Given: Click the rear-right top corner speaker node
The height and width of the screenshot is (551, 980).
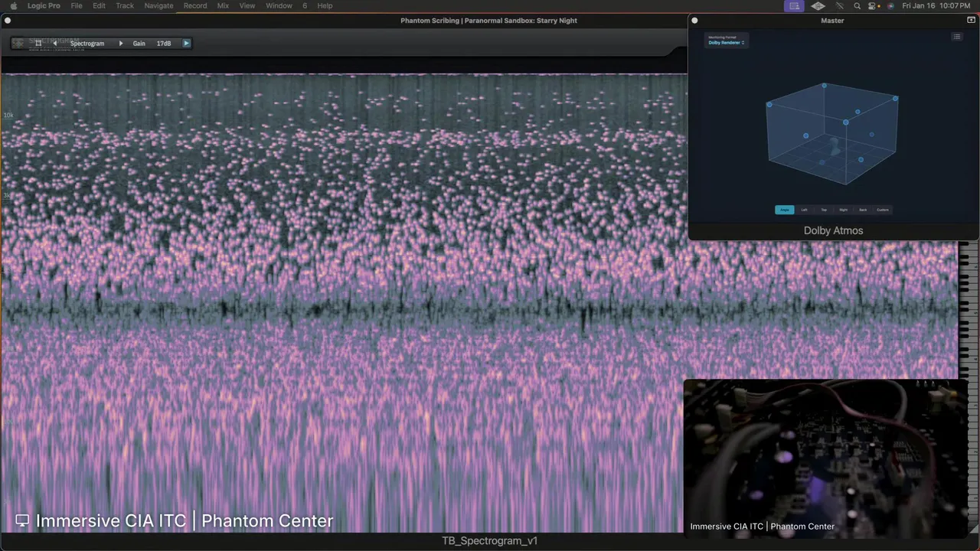Looking at the screenshot, I should pos(895,99).
